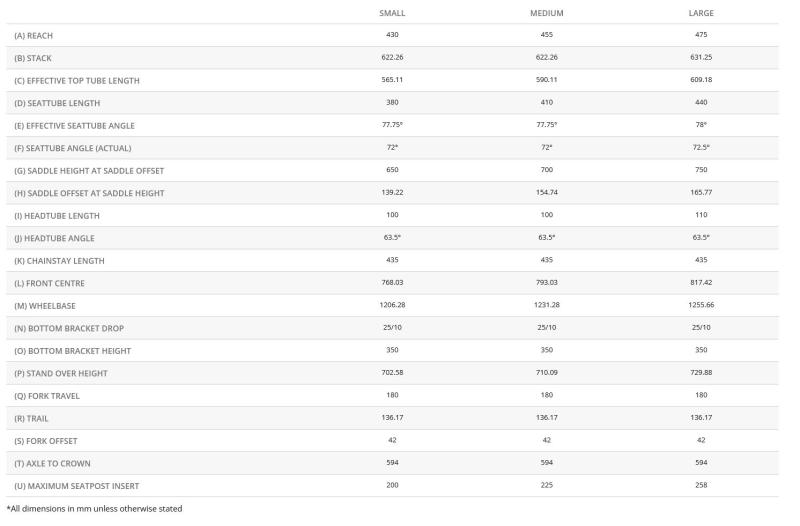800x526 pixels.
Task: Select the (U) MAXIMUM SEATPOST INSERT label
Action: (77, 486)
